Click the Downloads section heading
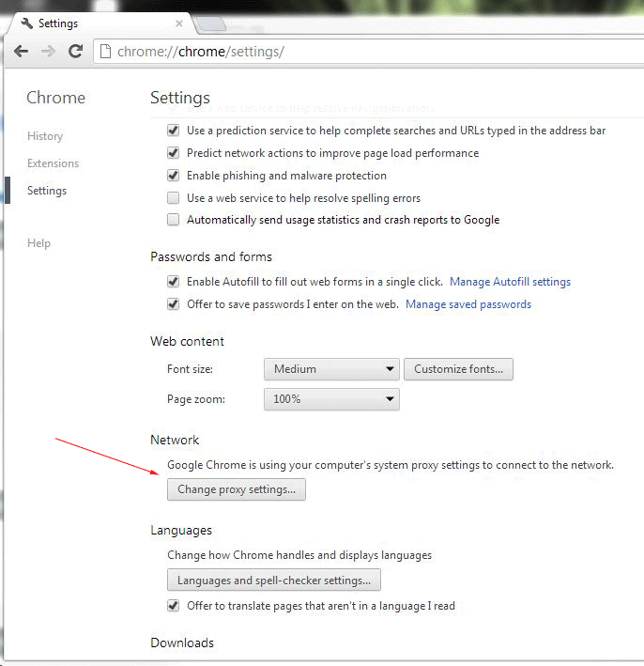The height and width of the screenshot is (666, 644). pos(182,643)
